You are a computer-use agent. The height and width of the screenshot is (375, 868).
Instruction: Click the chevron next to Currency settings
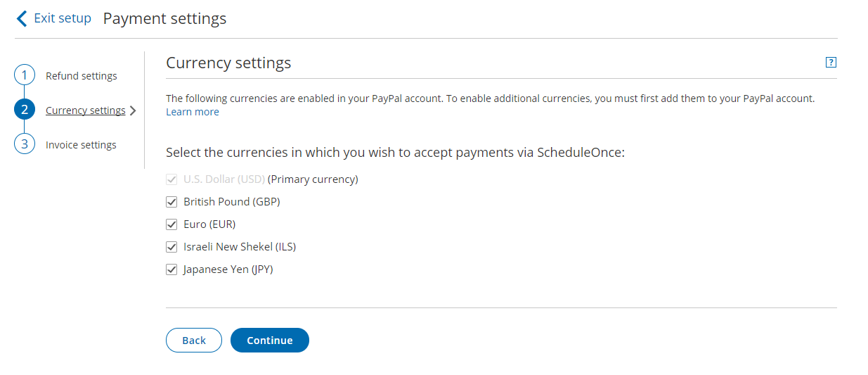tap(133, 110)
